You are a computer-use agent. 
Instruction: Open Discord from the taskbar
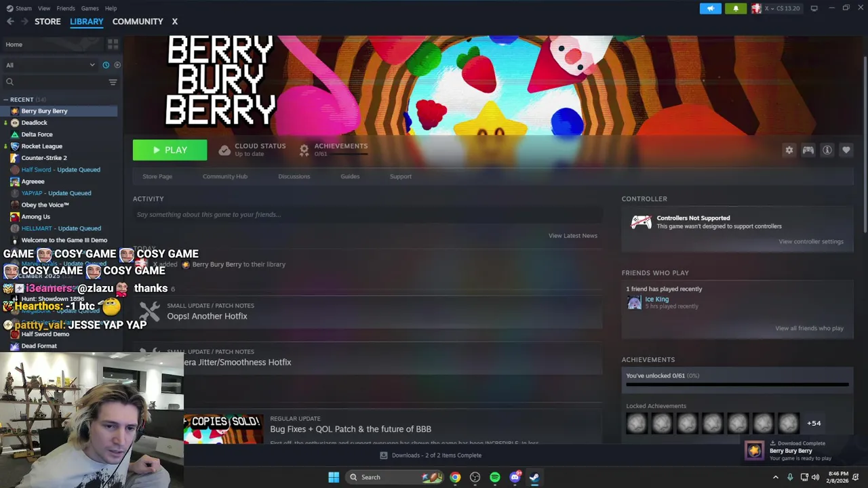[515, 477]
